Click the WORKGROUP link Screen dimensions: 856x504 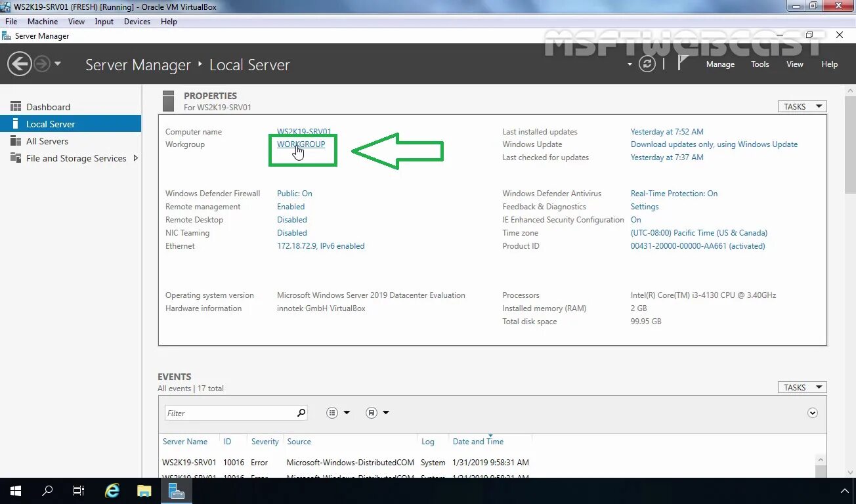click(301, 144)
